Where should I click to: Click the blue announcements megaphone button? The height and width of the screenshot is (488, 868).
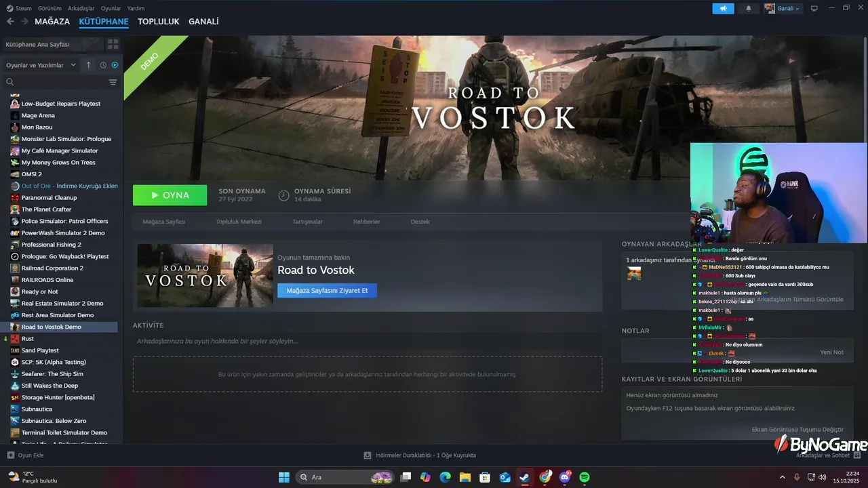point(723,8)
